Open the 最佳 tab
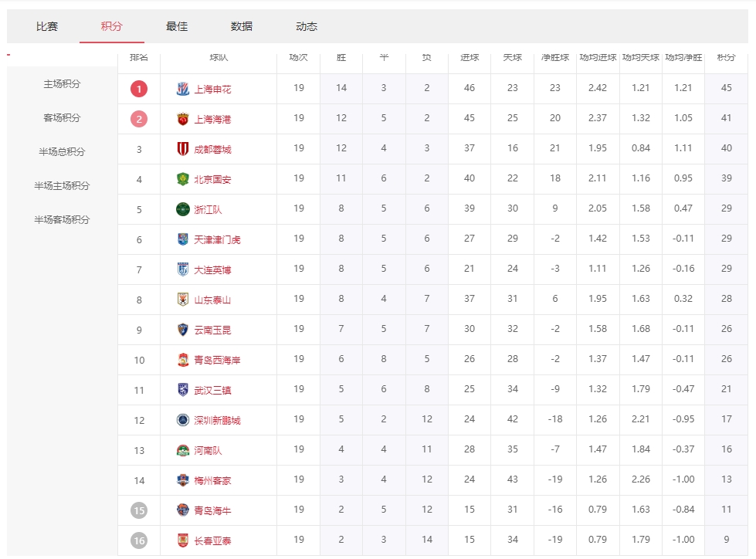Screen dimensions: 756x559 tap(177, 26)
